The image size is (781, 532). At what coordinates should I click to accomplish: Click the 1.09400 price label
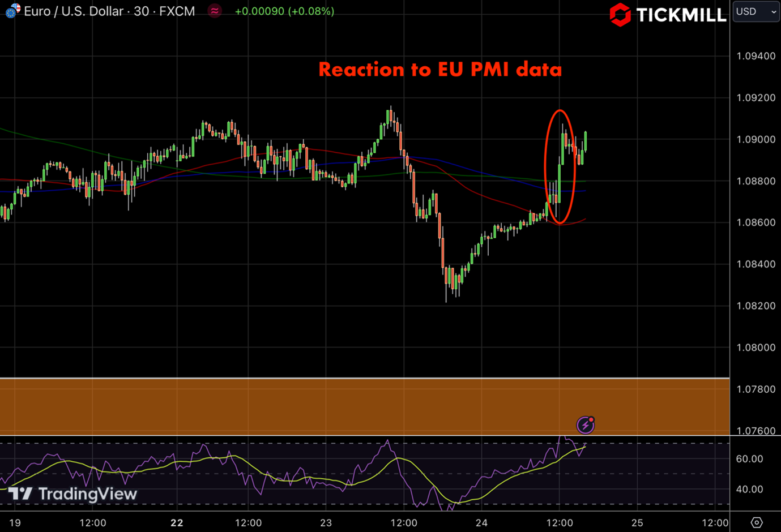click(756, 56)
